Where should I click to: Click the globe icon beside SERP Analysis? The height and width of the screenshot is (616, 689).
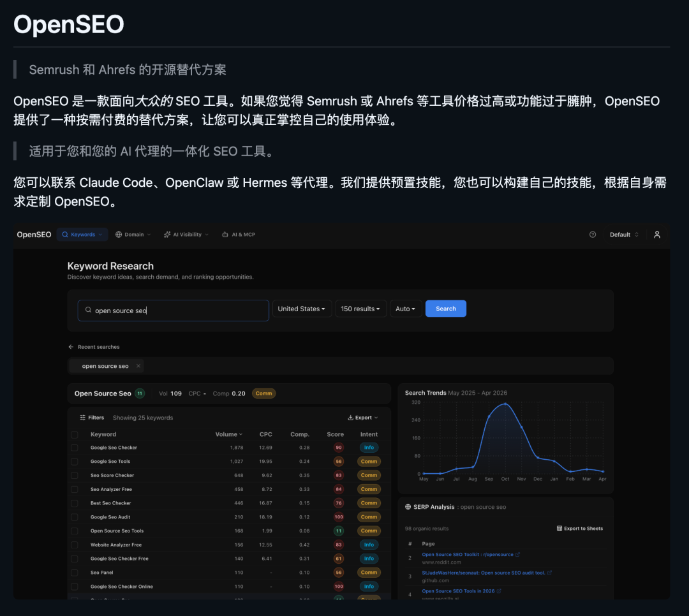[408, 506]
